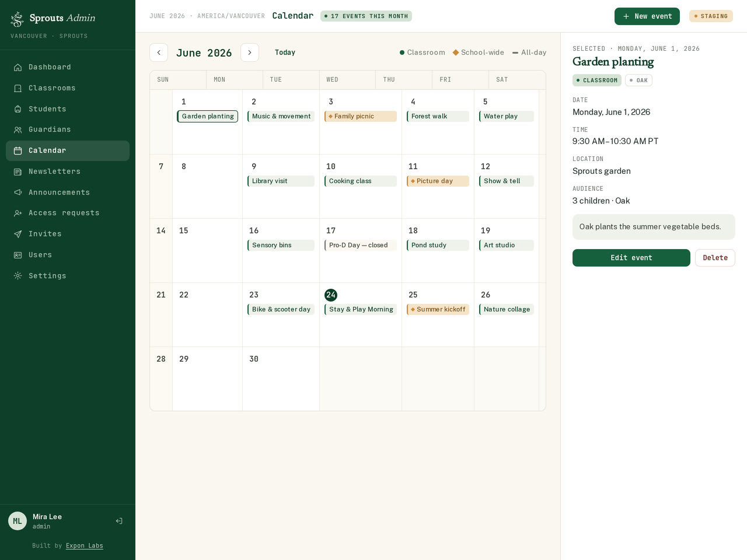Click the Oak tag in event details
Image resolution: width=747 pixels, height=560 pixels.
click(638, 80)
